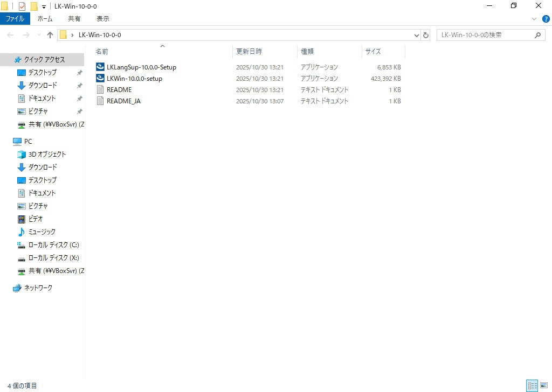Sort by the サイズ column header
The height and width of the screenshot is (392, 552).
coord(373,52)
